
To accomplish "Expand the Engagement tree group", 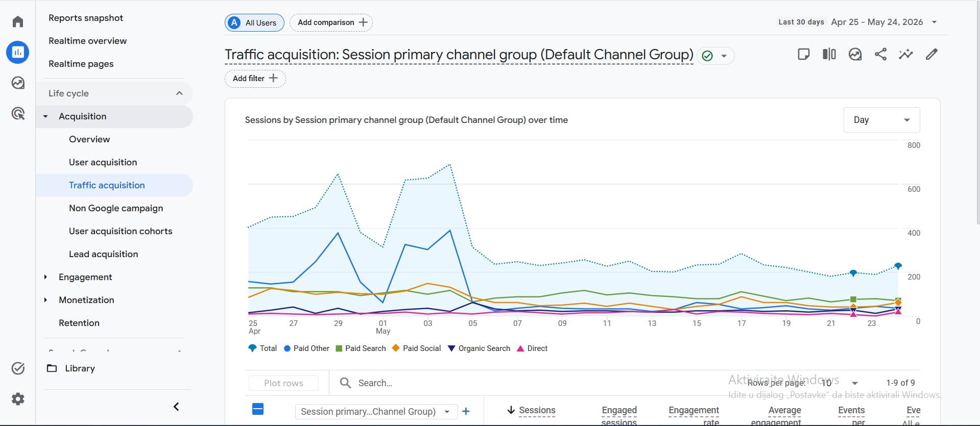I will pyautogui.click(x=45, y=277).
